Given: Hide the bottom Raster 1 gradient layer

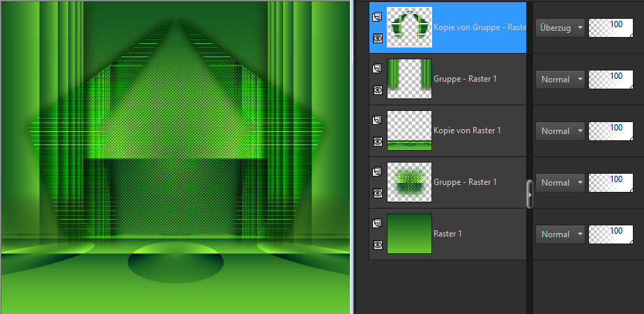Looking at the screenshot, I should coord(378,245).
